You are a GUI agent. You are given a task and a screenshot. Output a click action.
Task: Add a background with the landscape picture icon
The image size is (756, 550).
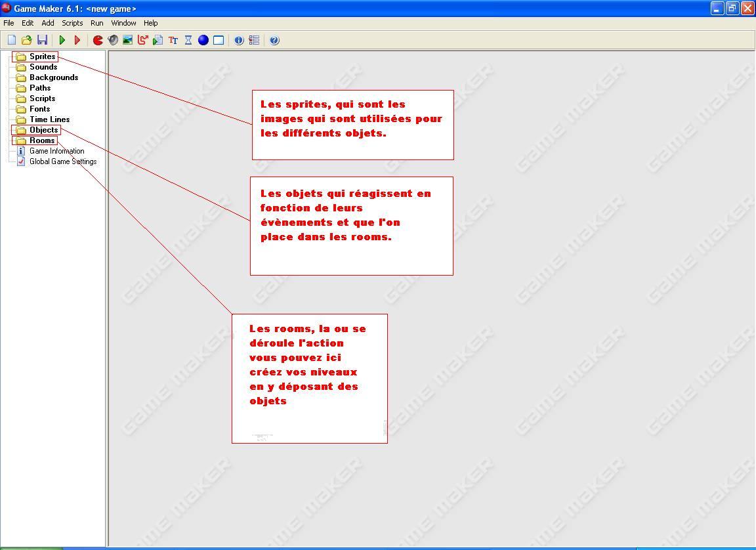128,40
